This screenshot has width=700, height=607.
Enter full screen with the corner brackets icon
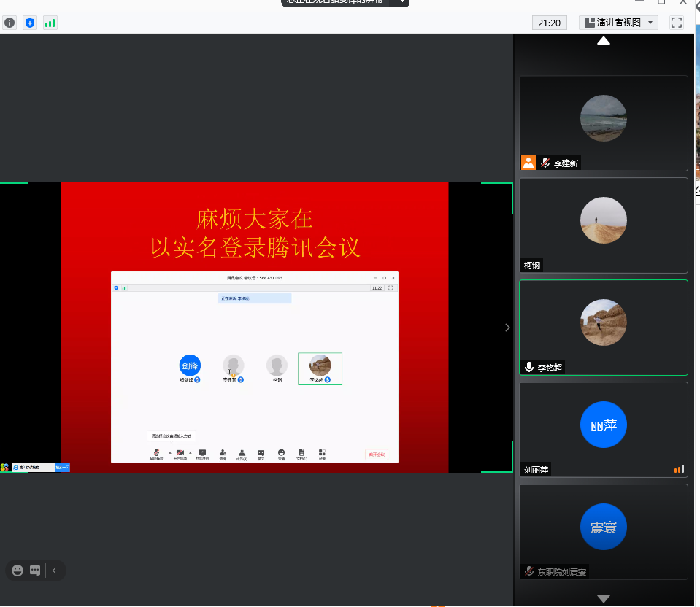pos(677,23)
